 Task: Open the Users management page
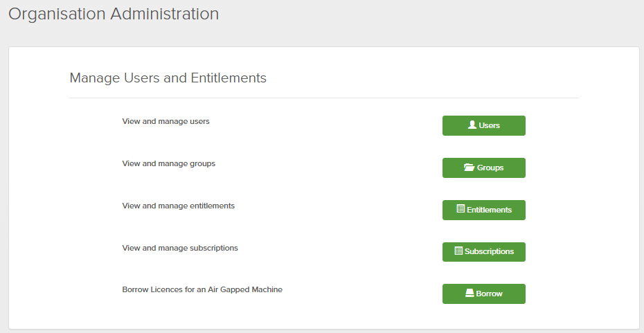click(x=484, y=125)
